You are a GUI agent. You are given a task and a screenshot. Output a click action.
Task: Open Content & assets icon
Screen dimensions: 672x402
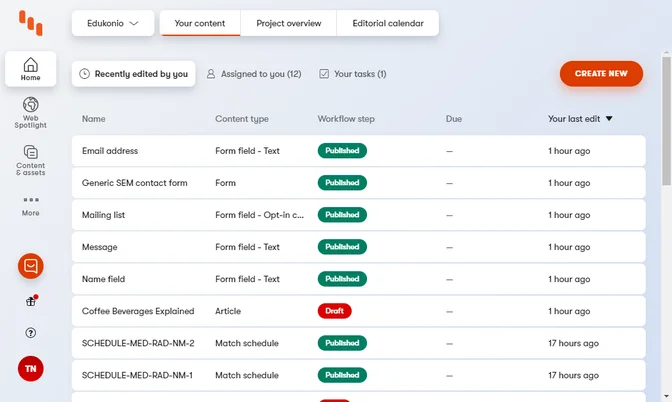30,159
